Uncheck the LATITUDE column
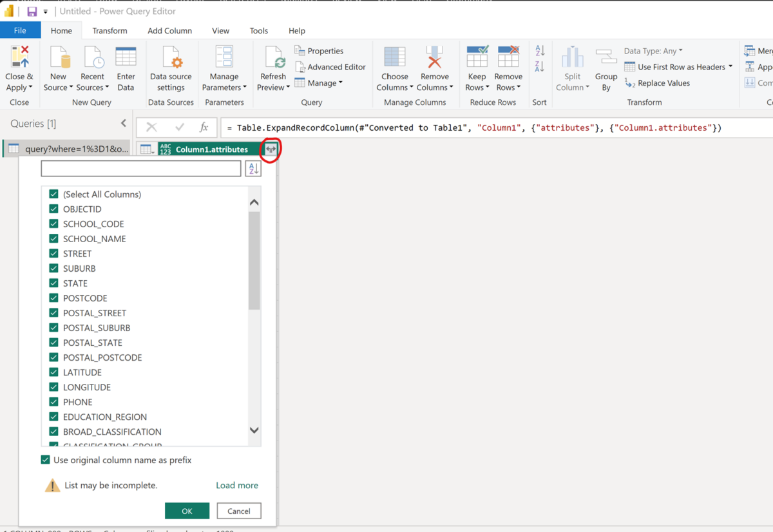The height and width of the screenshot is (532, 773). click(x=53, y=372)
